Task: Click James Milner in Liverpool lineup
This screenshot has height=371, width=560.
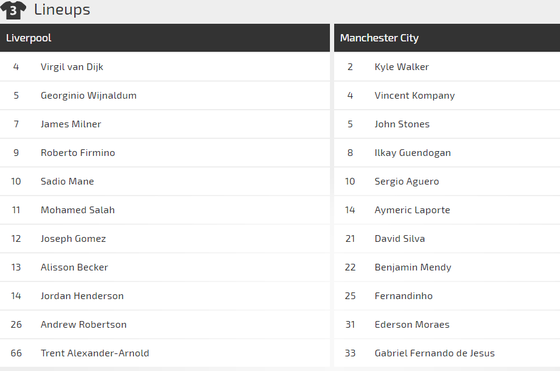Action: coord(71,124)
